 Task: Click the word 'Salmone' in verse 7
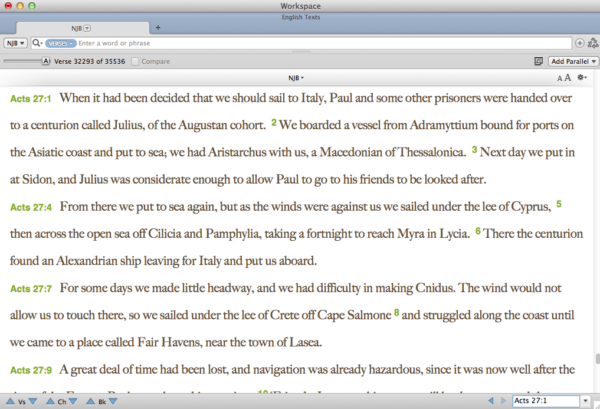[369, 315]
